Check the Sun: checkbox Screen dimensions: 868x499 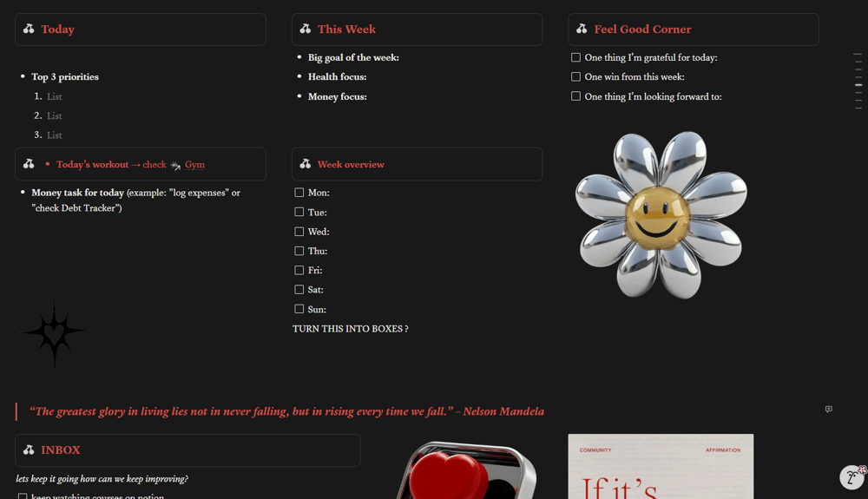(x=299, y=309)
